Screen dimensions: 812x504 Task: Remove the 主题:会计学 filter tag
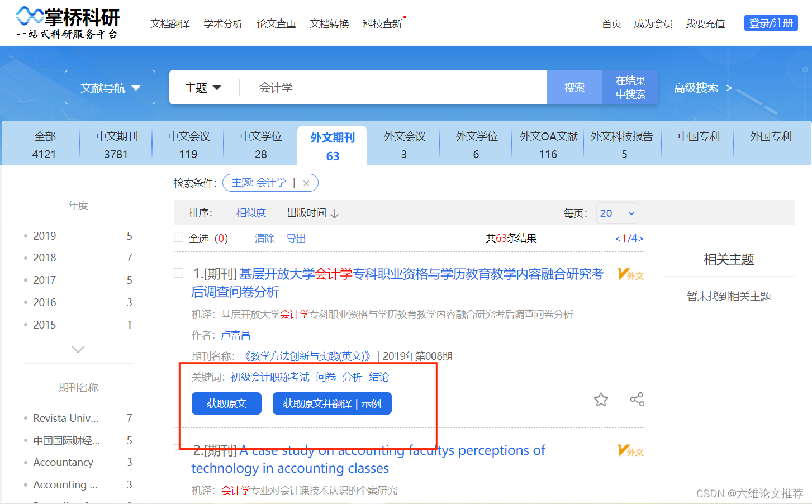pyautogui.click(x=306, y=183)
